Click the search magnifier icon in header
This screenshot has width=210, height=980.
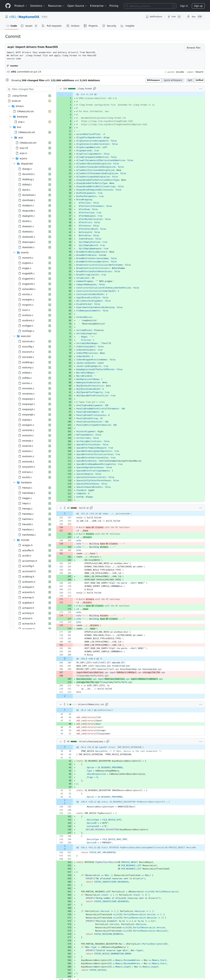127,6
